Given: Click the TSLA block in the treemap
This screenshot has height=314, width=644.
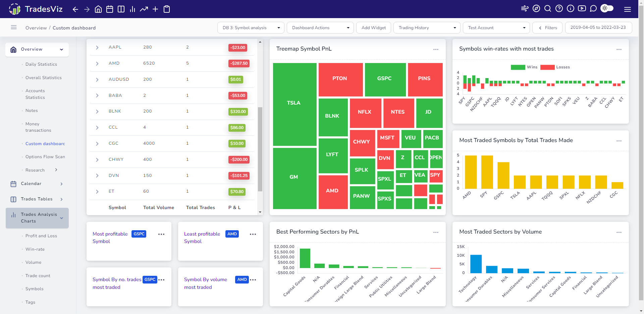Looking at the screenshot, I should pyautogui.click(x=295, y=104).
